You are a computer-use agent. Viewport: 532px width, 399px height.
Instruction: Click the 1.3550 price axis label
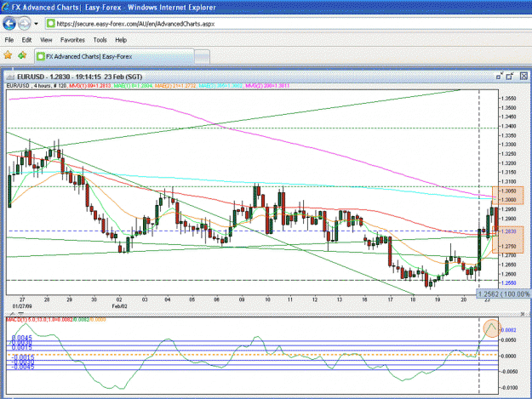pyautogui.click(x=509, y=99)
